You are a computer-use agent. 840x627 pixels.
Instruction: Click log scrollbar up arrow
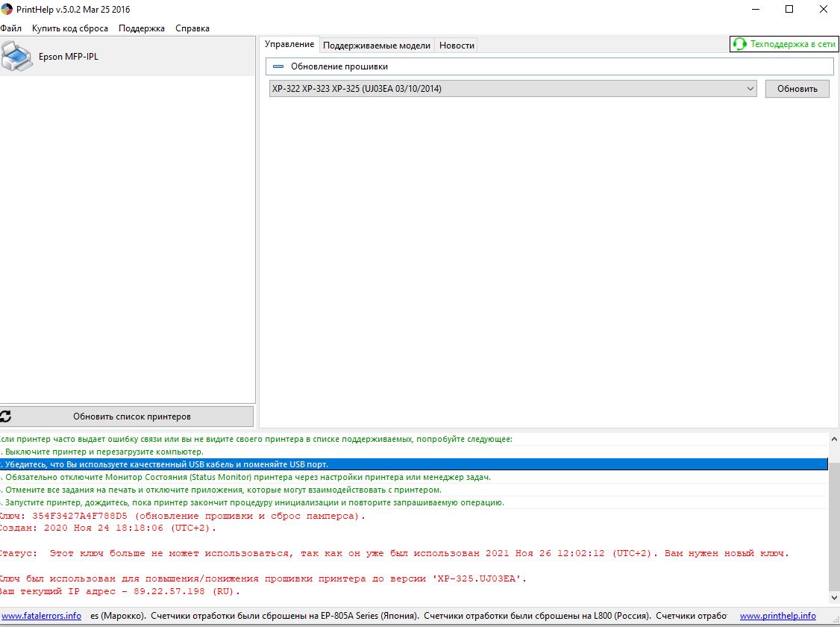click(x=834, y=439)
